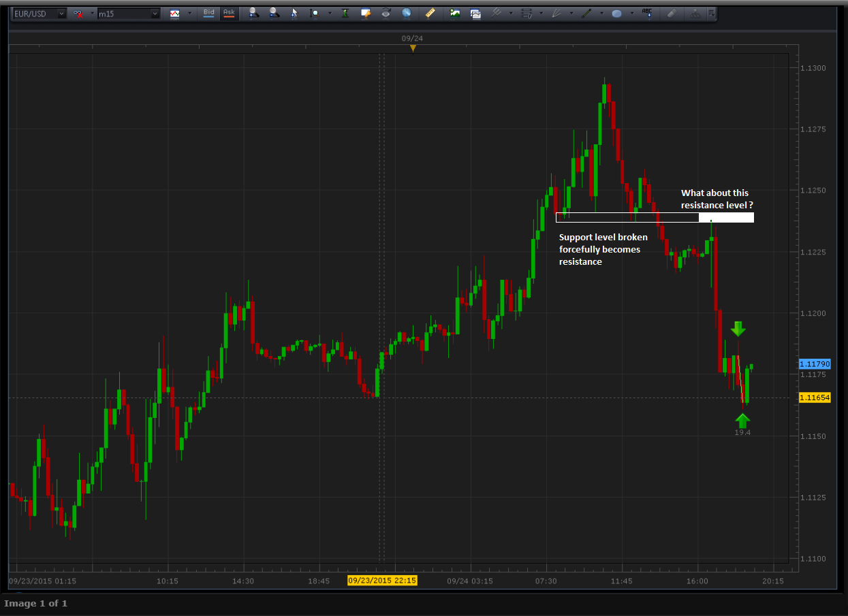Image resolution: width=848 pixels, height=616 pixels.
Task: Click the green vertical measure icon
Action: 345,13
